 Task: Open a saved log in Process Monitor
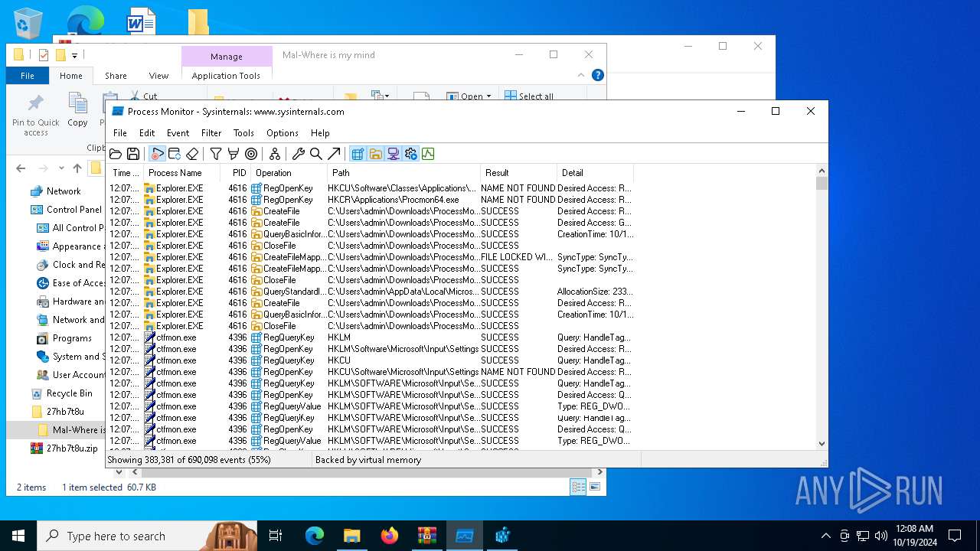click(116, 154)
